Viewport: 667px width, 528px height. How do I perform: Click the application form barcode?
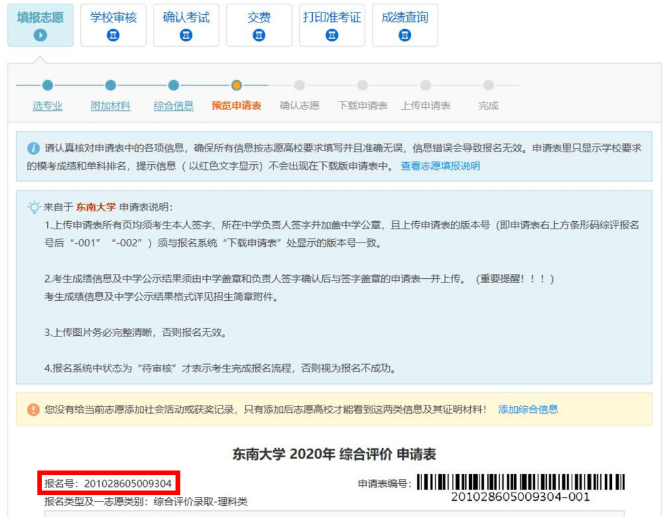521,482
